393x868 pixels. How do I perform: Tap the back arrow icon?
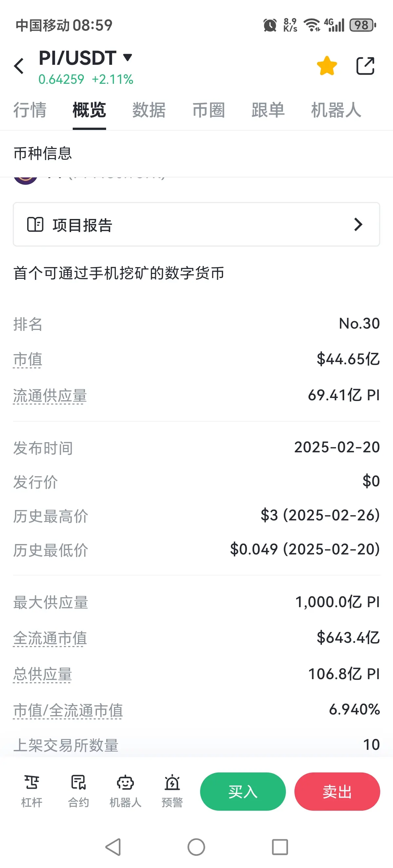19,66
